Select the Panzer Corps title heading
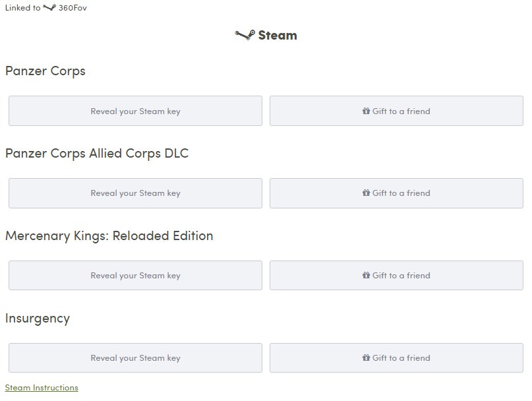The width and height of the screenshot is (532, 401). [x=45, y=71]
